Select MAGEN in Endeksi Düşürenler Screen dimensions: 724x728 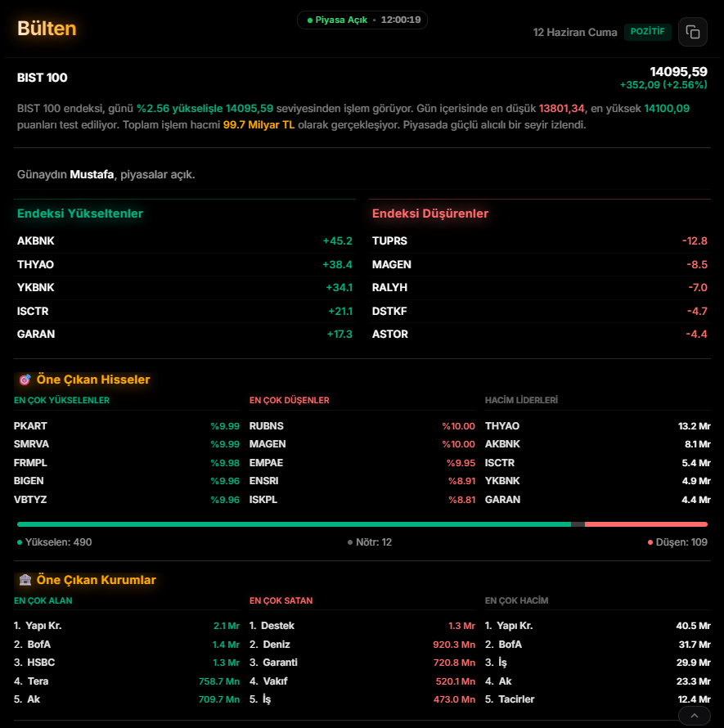[x=540, y=265]
